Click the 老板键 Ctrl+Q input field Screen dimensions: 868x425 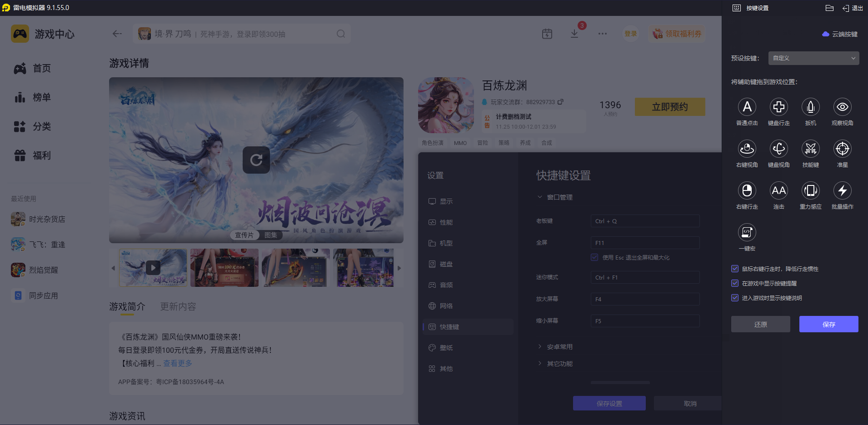644,221
